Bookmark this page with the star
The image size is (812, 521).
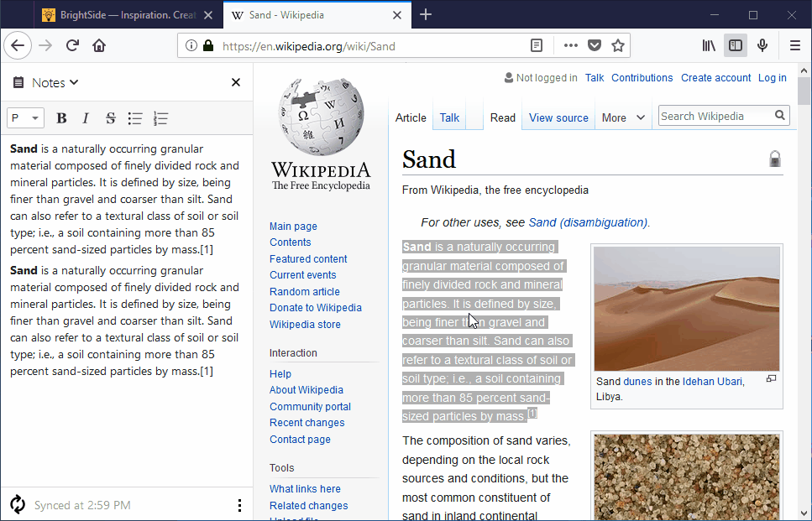618,45
